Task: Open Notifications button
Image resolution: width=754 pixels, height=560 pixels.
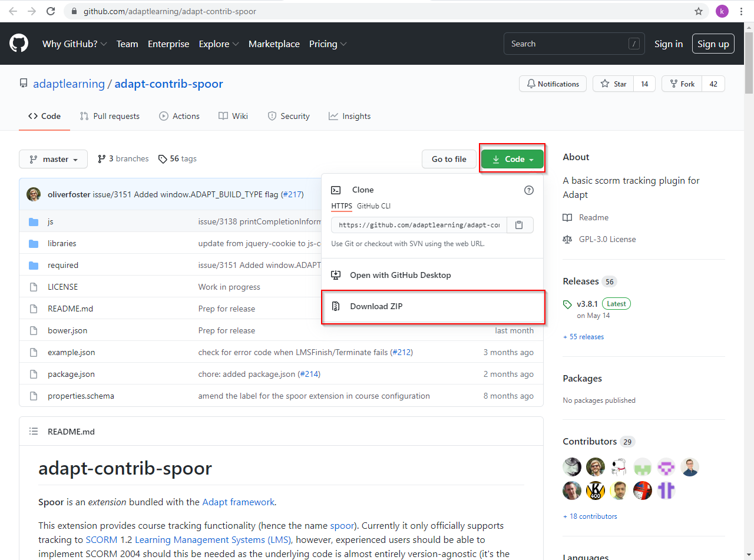Action: (553, 84)
